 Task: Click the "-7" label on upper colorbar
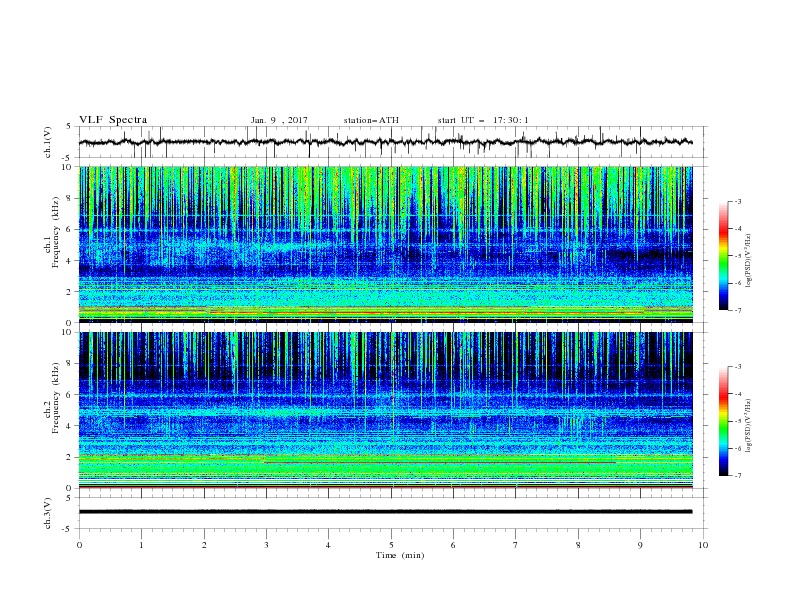coord(737,310)
